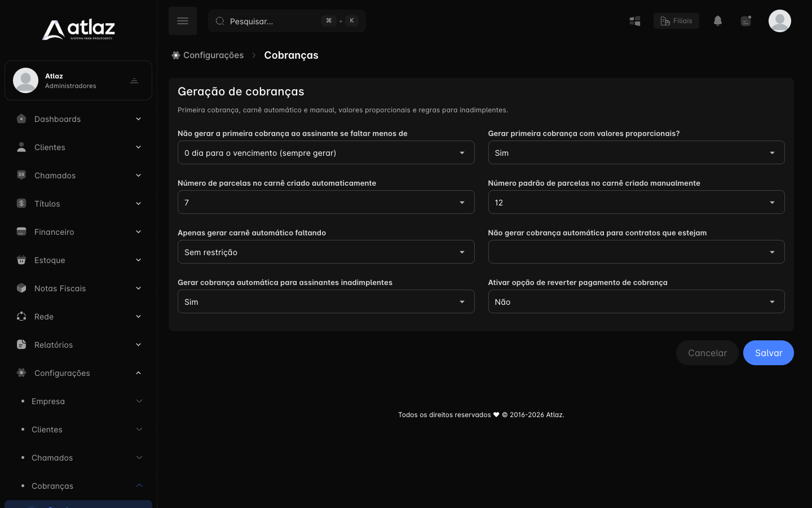Open the reverter pagamento dropdown showing Não
This screenshot has height=508, width=812.
click(x=636, y=301)
